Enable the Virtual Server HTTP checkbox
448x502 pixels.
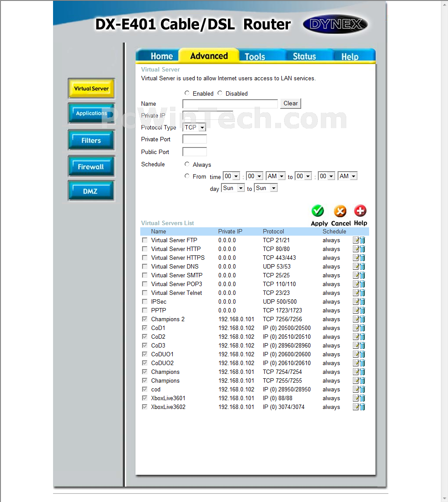click(145, 249)
